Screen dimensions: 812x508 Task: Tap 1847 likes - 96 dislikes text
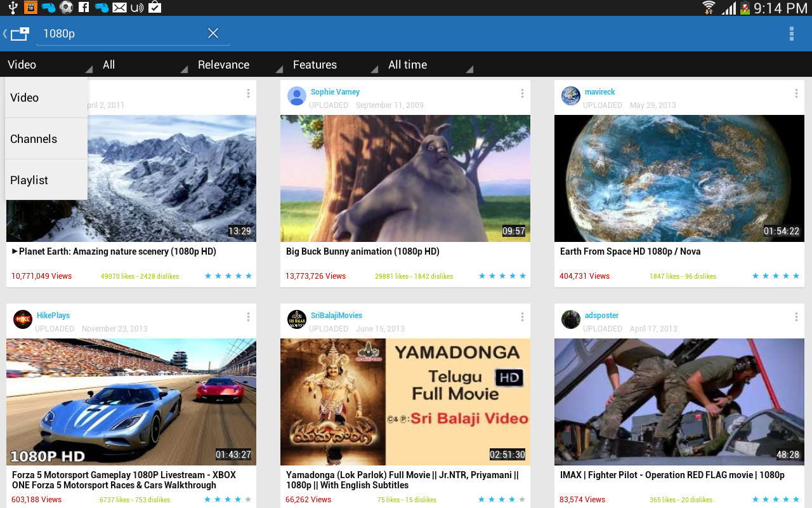(x=683, y=276)
